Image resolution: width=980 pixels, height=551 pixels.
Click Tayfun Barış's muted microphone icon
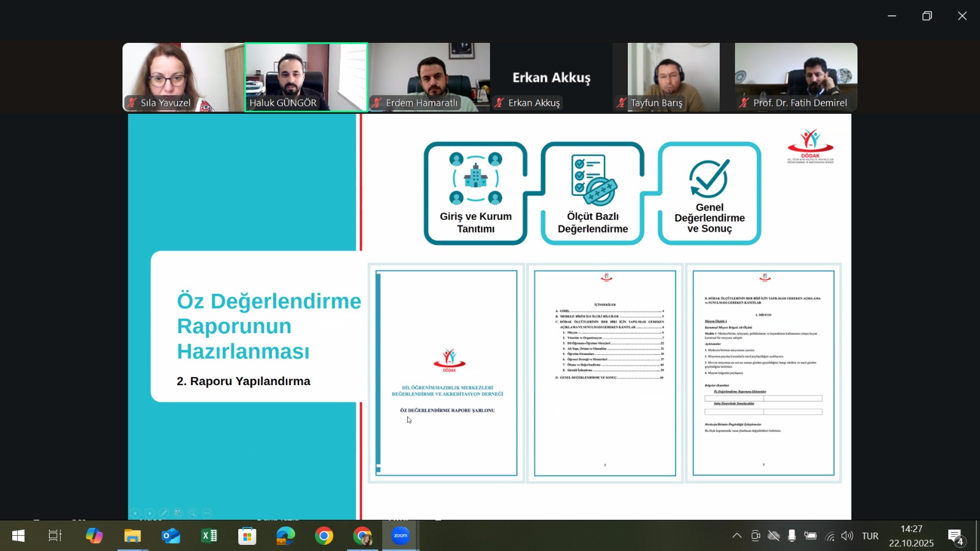[x=622, y=103]
